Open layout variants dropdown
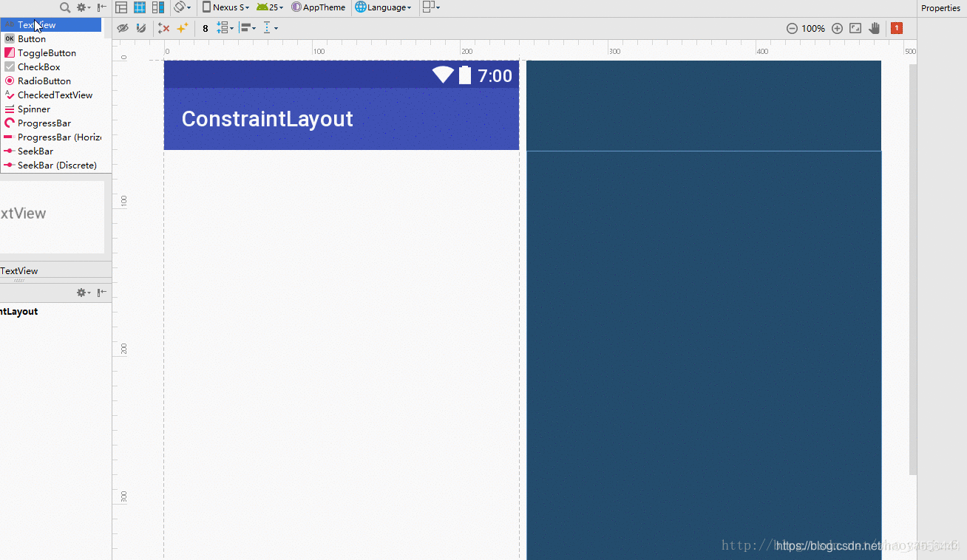This screenshot has width=967, height=560. pyautogui.click(x=431, y=7)
